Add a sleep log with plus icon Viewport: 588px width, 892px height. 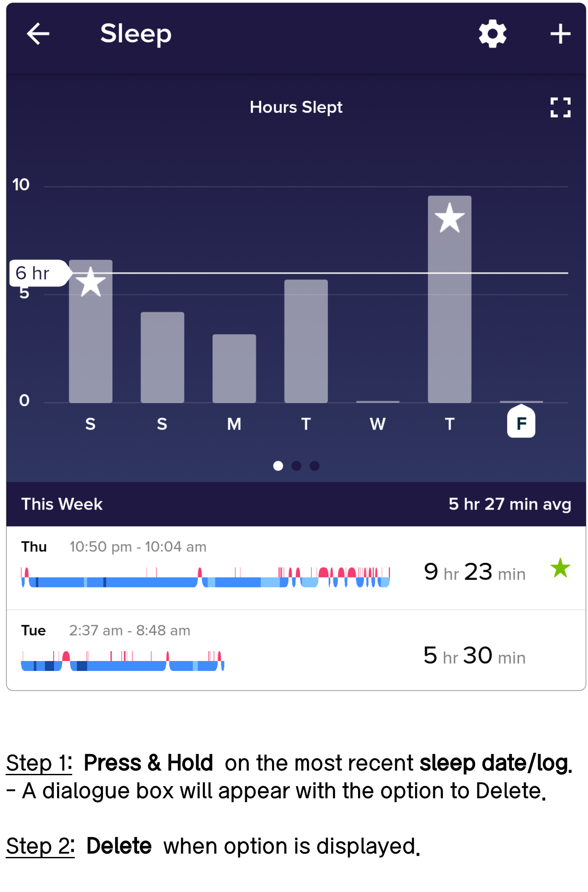pos(560,34)
